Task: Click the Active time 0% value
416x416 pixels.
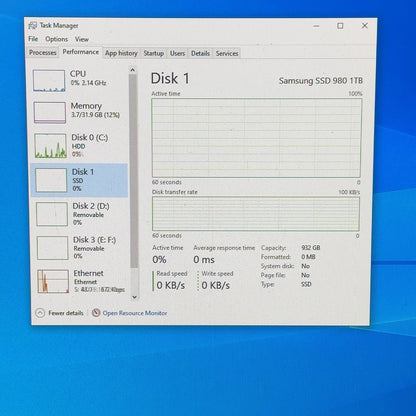Action: [159, 260]
